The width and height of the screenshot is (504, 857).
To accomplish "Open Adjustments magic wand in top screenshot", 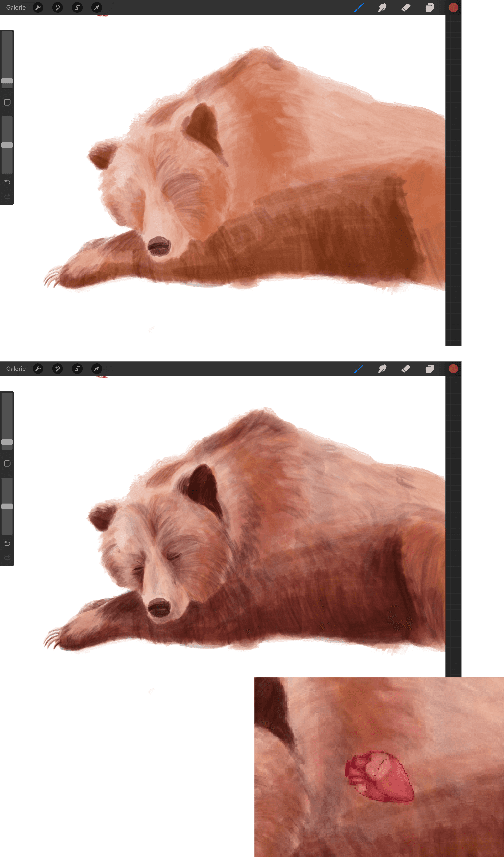I will pyautogui.click(x=58, y=8).
